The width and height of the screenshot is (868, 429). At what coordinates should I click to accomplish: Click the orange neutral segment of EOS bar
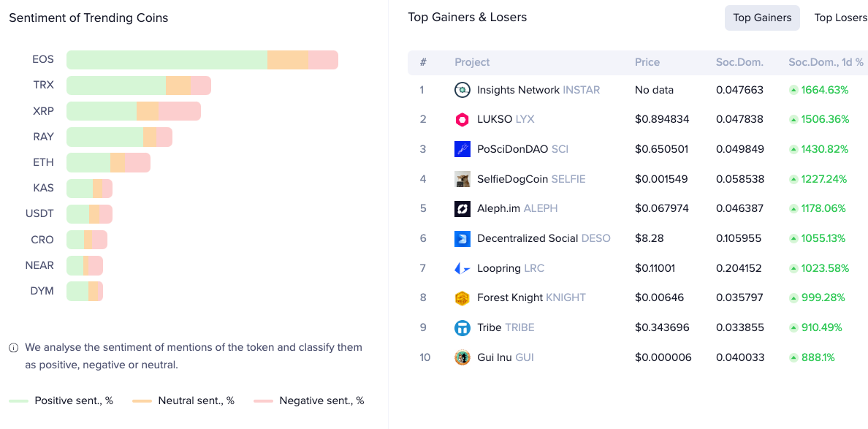pyautogui.click(x=288, y=60)
